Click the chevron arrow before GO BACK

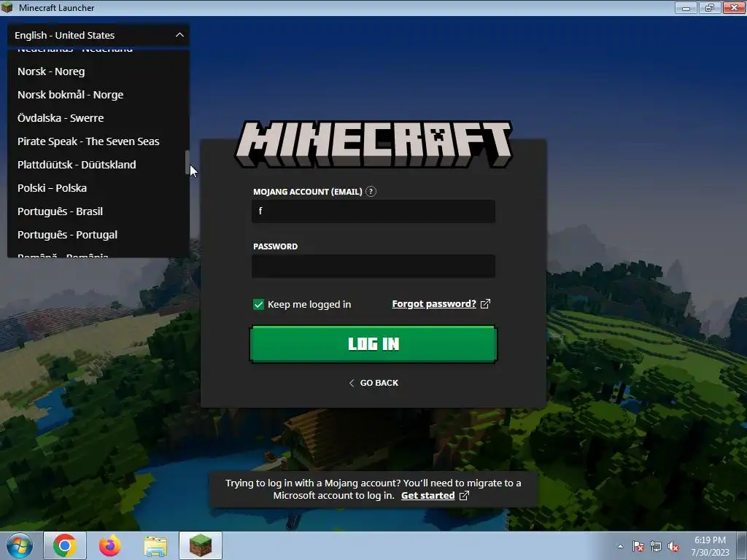(352, 383)
